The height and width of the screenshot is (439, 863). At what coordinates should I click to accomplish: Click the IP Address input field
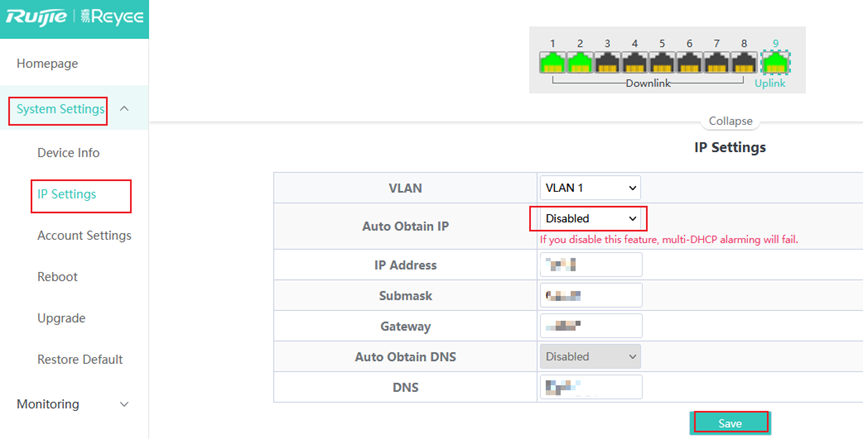tap(590, 265)
